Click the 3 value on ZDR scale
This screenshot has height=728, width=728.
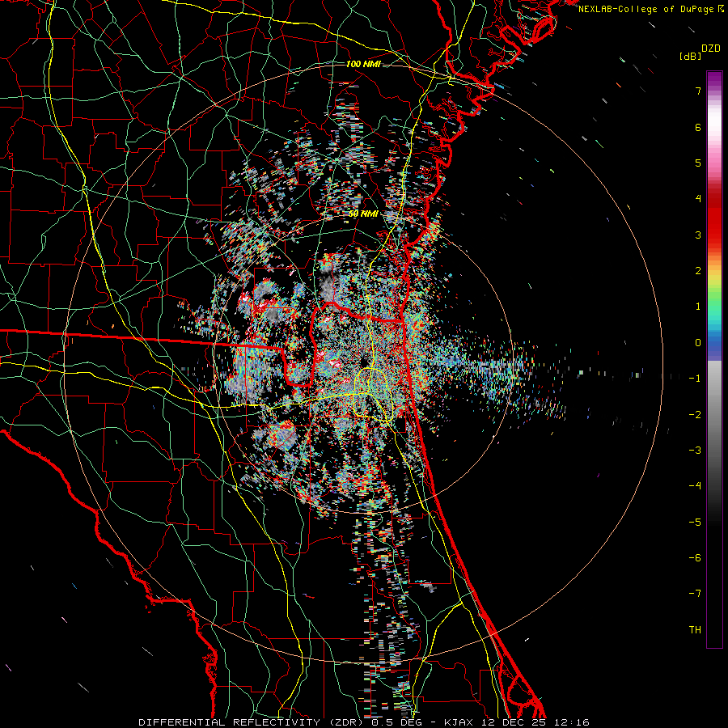(x=698, y=235)
